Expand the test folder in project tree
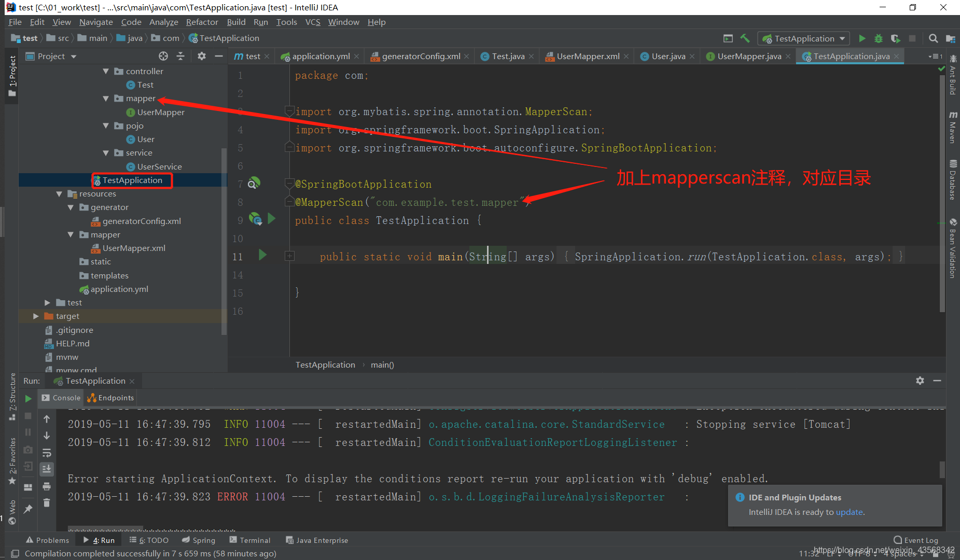 click(x=47, y=303)
